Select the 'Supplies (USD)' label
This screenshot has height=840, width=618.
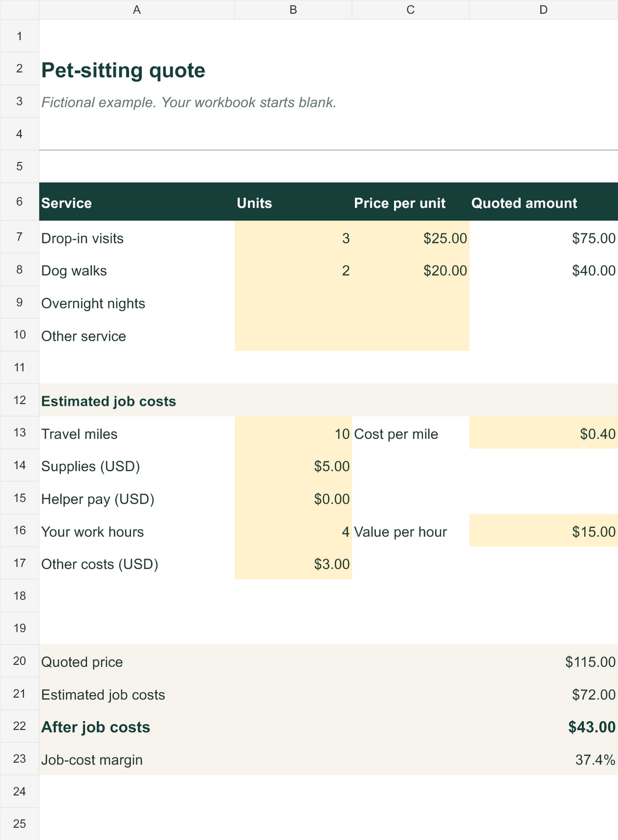(137, 465)
